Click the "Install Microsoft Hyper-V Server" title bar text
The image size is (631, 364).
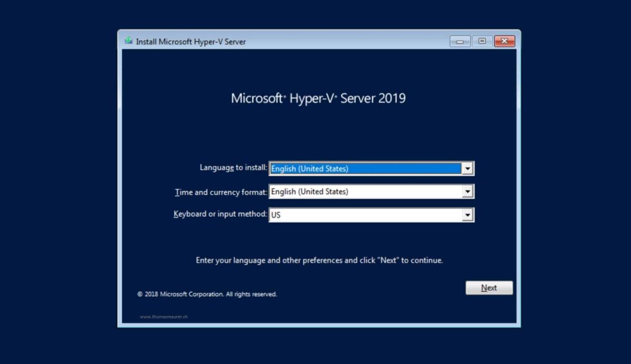point(184,41)
